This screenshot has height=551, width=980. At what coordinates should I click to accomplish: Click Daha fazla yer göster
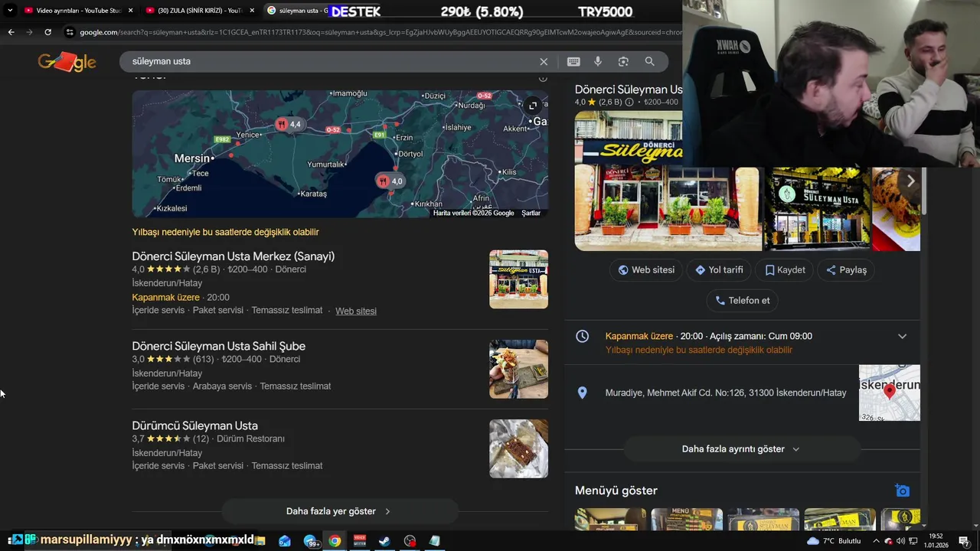[339, 511]
